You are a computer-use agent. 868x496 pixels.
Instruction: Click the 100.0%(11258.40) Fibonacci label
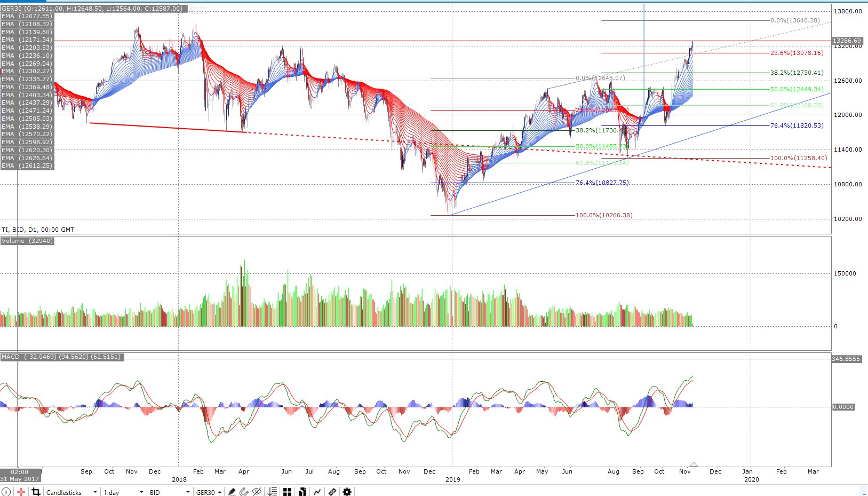click(799, 158)
